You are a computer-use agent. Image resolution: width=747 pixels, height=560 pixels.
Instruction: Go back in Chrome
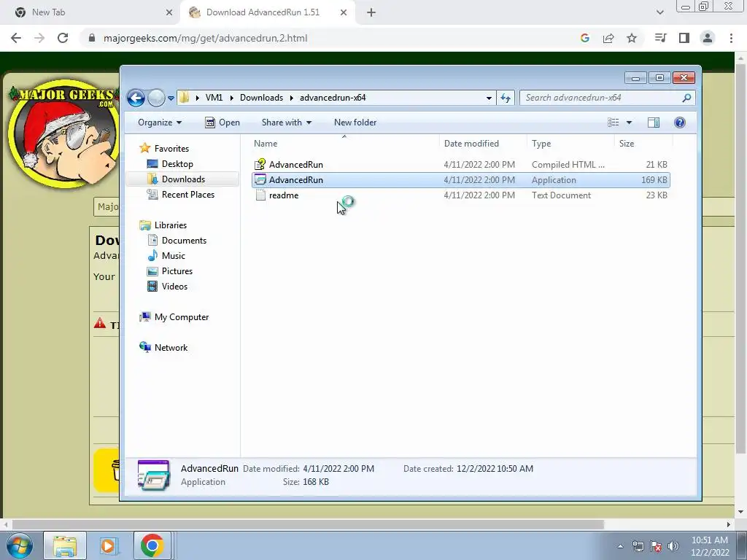coord(16,38)
